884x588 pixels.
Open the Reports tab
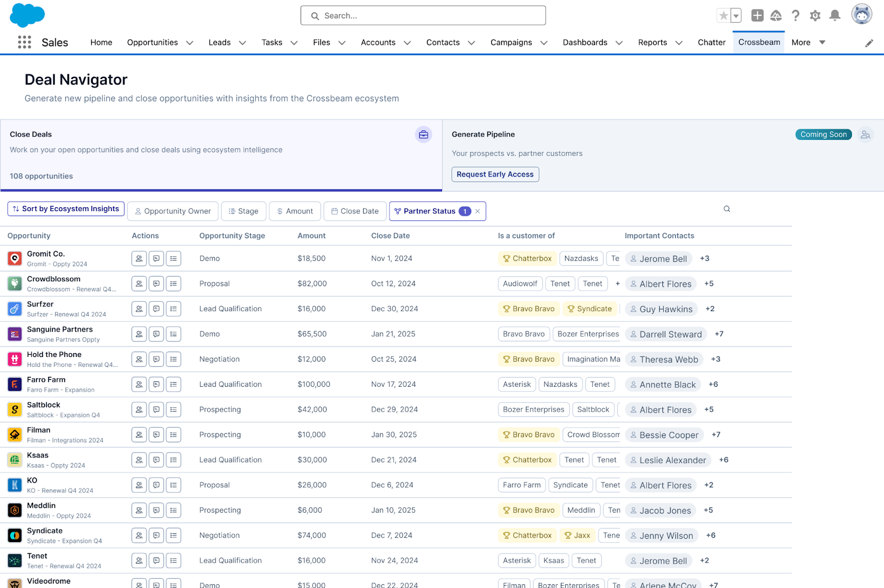coord(653,43)
